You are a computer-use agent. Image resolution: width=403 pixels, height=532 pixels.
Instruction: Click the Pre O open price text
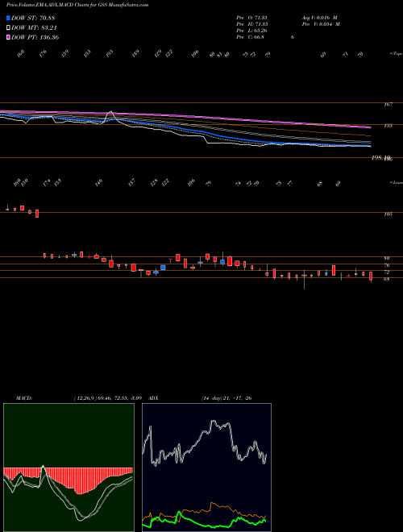pyautogui.click(x=253, y=17)
